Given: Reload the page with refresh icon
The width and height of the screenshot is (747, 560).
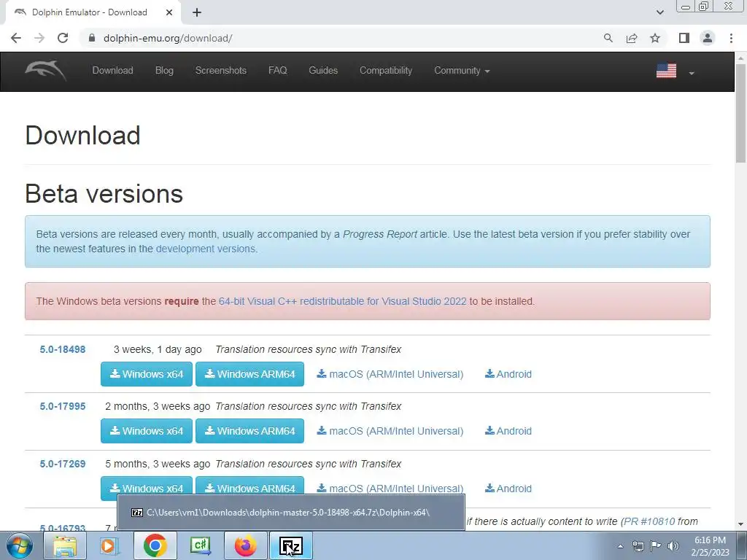Looking at the screenshot, I should coord(63,38).
